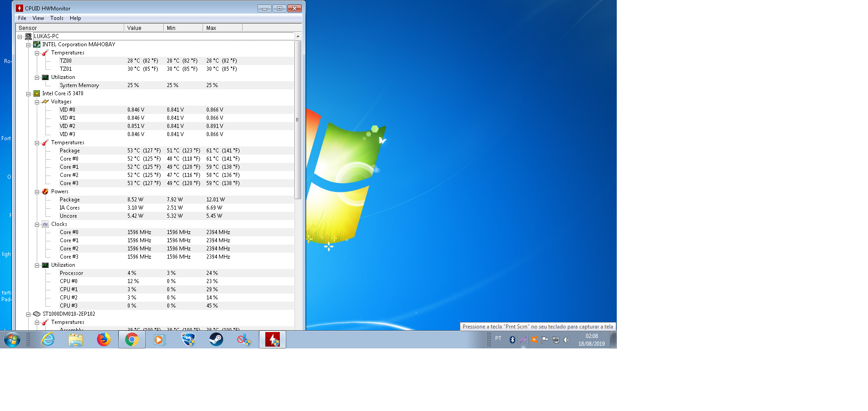This screenshot has width=868, height=411.
Task: Open the Windows Start menu orb
Action: coord(12,339)
